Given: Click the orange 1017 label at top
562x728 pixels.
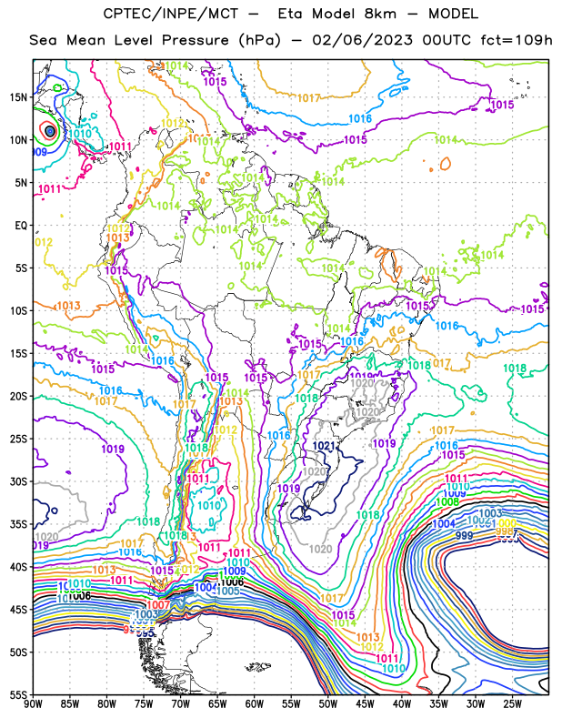Looking at the screenshot, I should coord(308,98).
